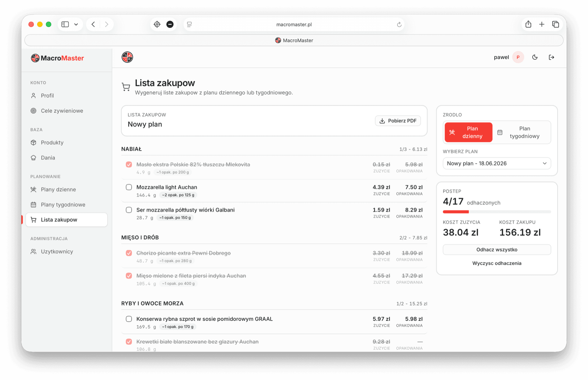The height and width of the screenshot is (380, 588).
Task: Click the Produkty box icon
Action: (x=33, y=143)
